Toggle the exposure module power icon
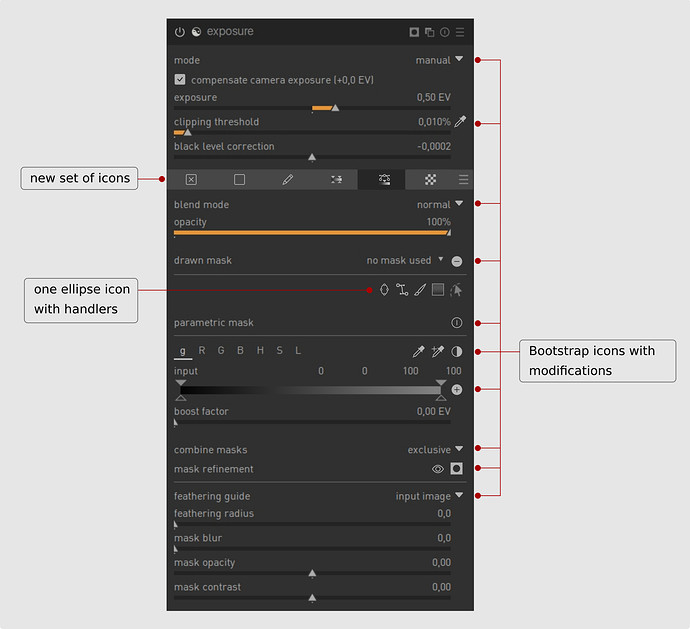This screenshot has height=629, width=690. click(x=180, y=32)
